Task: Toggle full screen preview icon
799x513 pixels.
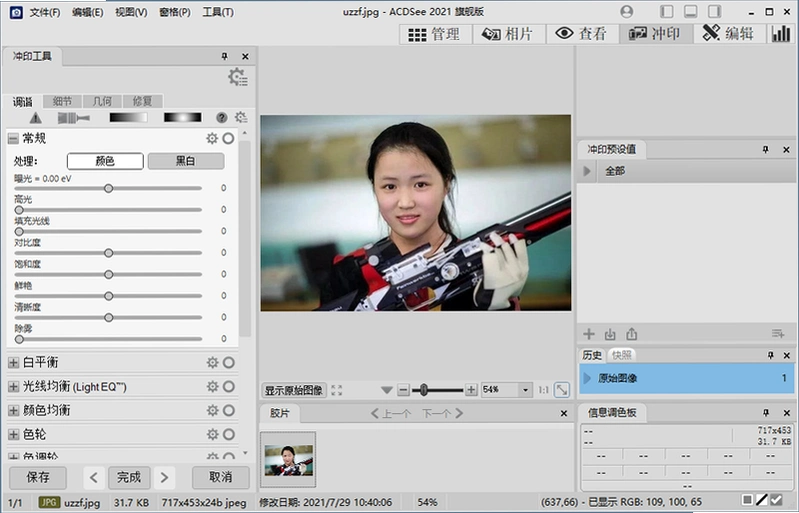Action: 336,390
